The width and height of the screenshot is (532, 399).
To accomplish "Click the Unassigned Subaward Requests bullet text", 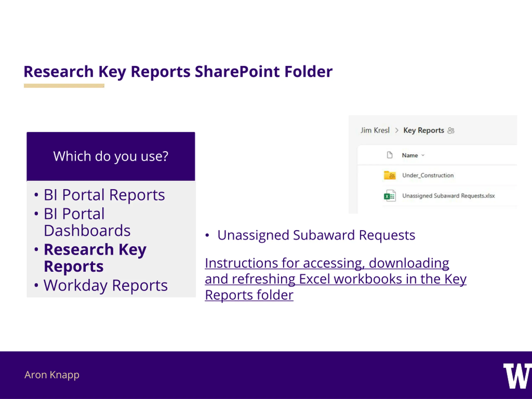I will tap(316, 235).
